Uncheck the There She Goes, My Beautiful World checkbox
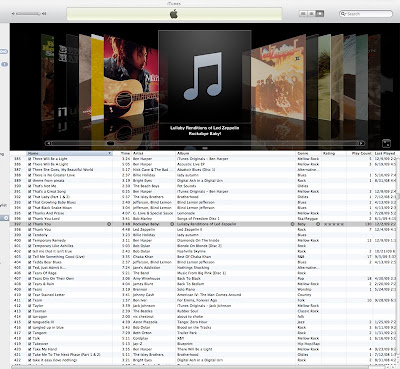 point(30,170)
